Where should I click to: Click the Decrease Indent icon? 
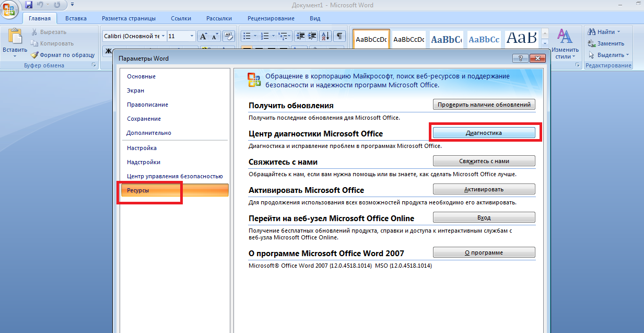(300, 36)
